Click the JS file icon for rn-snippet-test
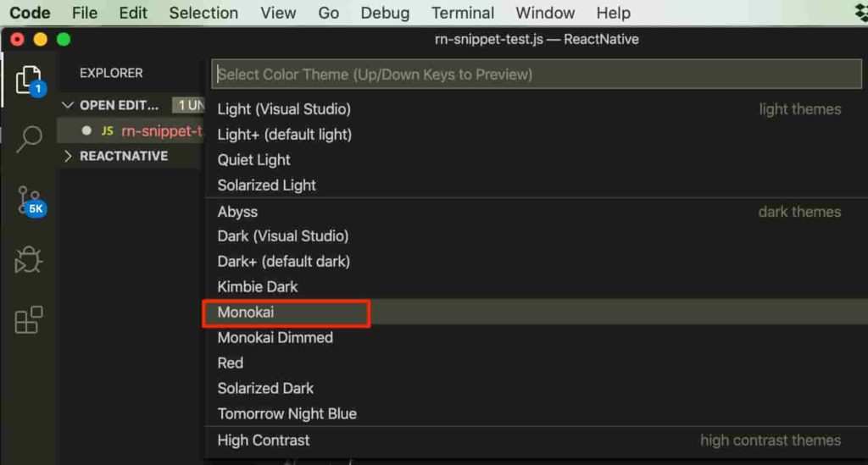The image size is (868, 465). (108, 131)
